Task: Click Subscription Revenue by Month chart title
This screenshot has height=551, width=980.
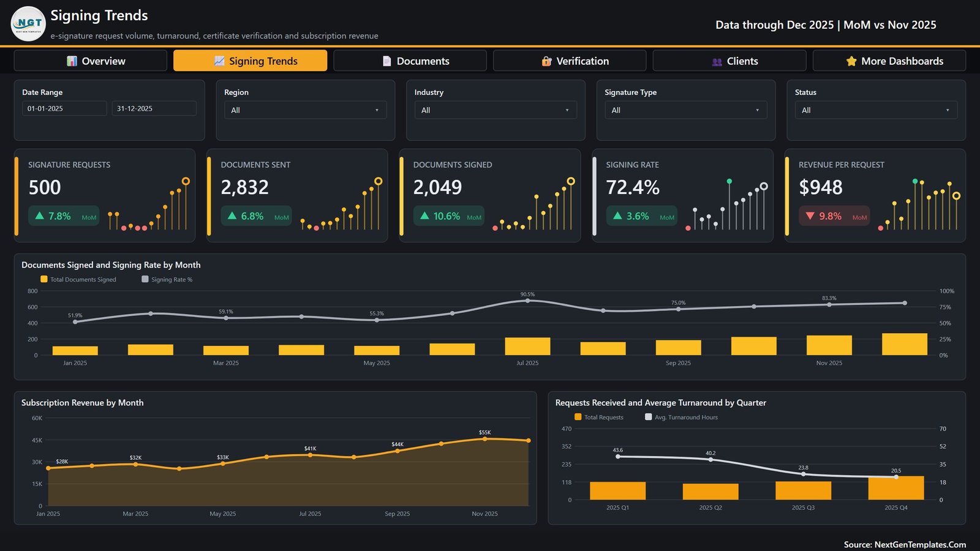Action: point(83,402)
